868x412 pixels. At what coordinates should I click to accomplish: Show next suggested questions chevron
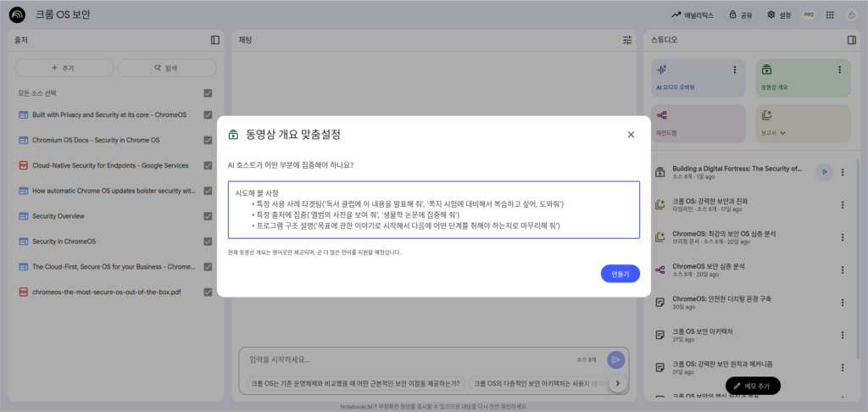click(617, 382)
